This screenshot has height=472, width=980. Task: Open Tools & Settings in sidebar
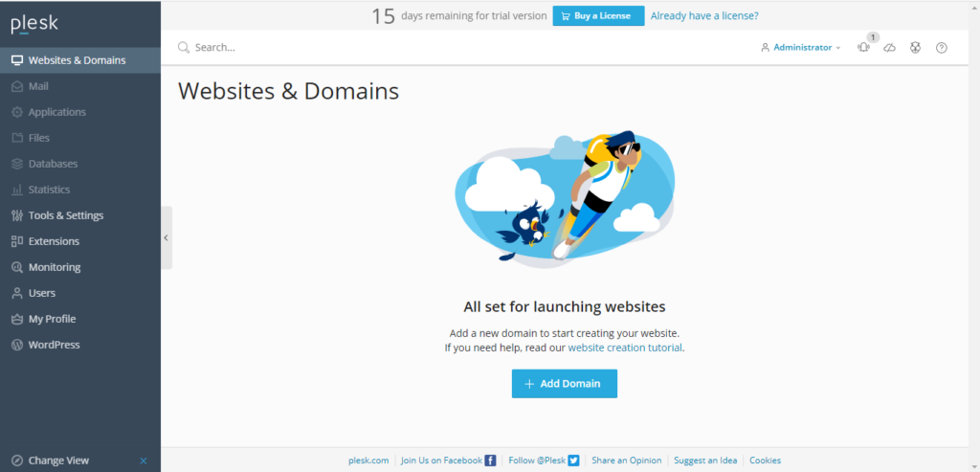[x=65, y=215]
